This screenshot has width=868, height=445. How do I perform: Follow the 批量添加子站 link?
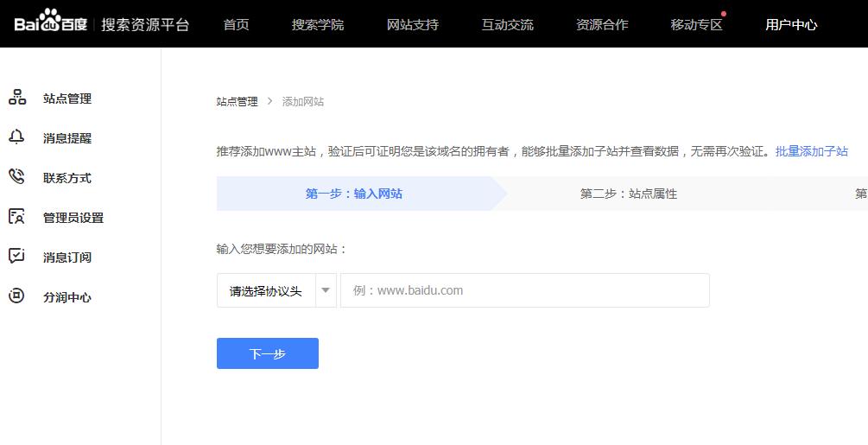(x=812, y=151)
